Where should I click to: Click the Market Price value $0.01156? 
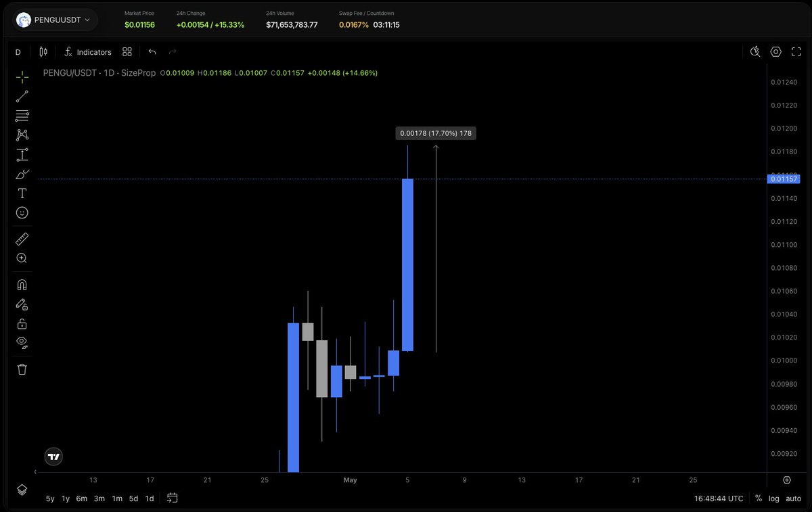(139, 25)
